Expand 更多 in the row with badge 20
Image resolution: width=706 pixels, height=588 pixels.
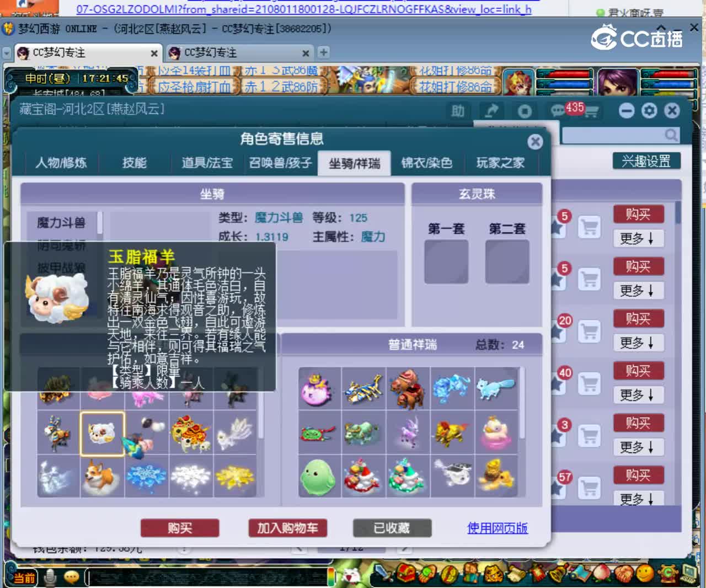638,343
